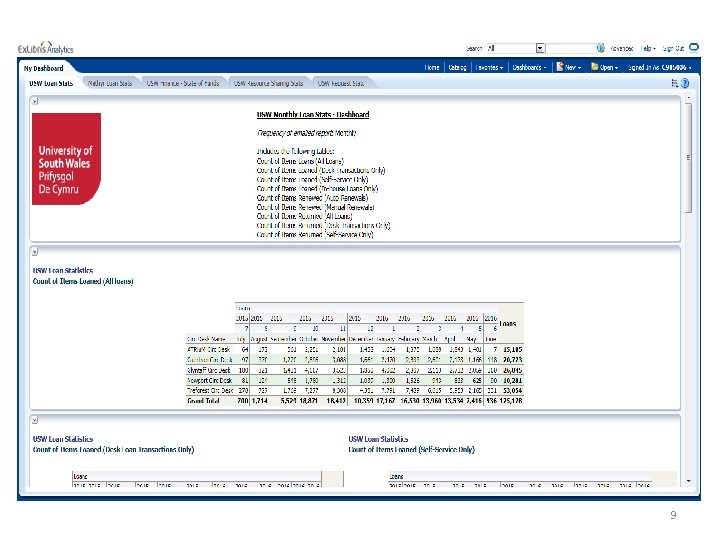Collapse the dashboard description section
720x540 pixels.
(35, 101)
